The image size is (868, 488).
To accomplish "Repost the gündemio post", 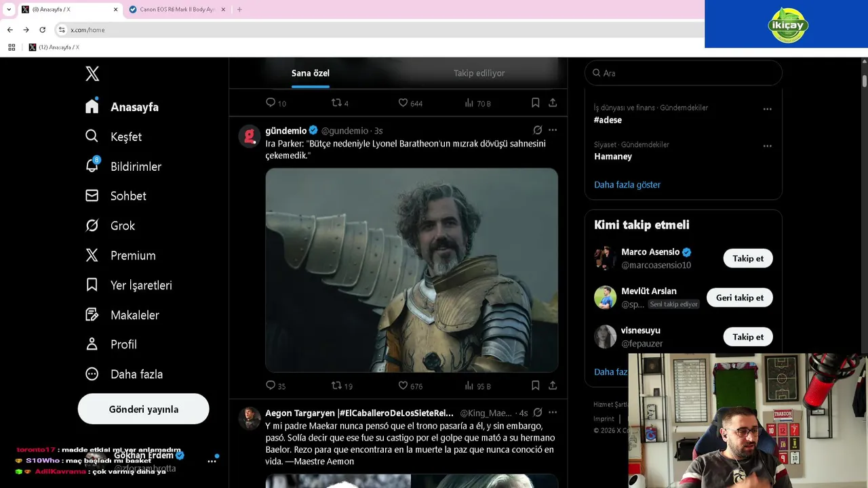I will (336, 386).
